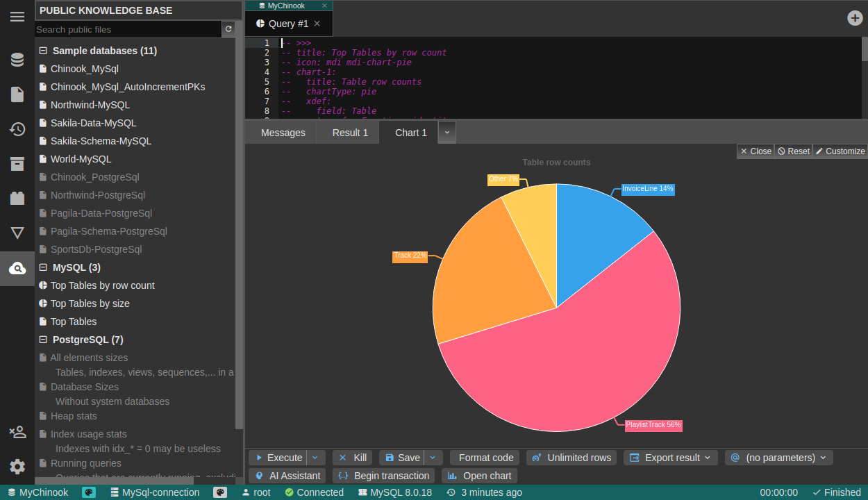Open Top Tables by size item
The image size is (868, 500).
[90, 303]
